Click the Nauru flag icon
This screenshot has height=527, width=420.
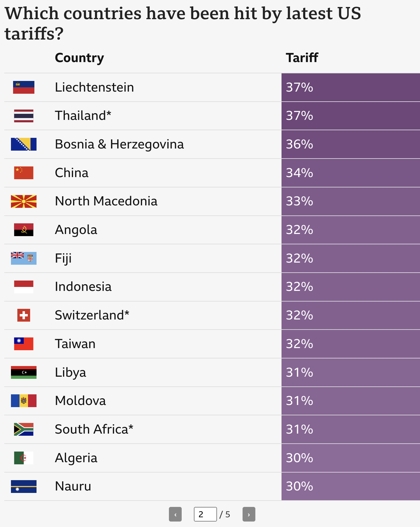point(24,486)
